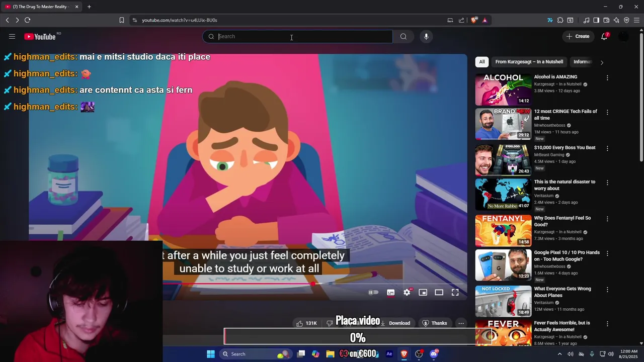The image size is (644, 362).
Task: Go back with the browser back arrow
Action: 7,20
